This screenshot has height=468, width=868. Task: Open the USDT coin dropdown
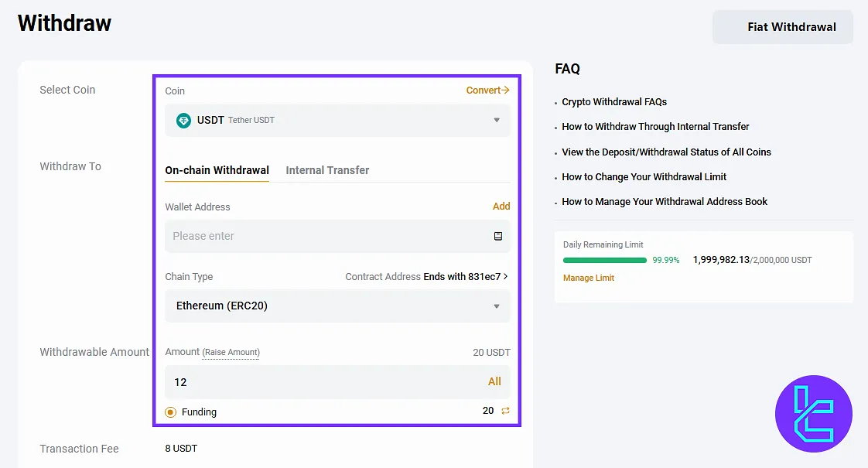pos(337,120)
